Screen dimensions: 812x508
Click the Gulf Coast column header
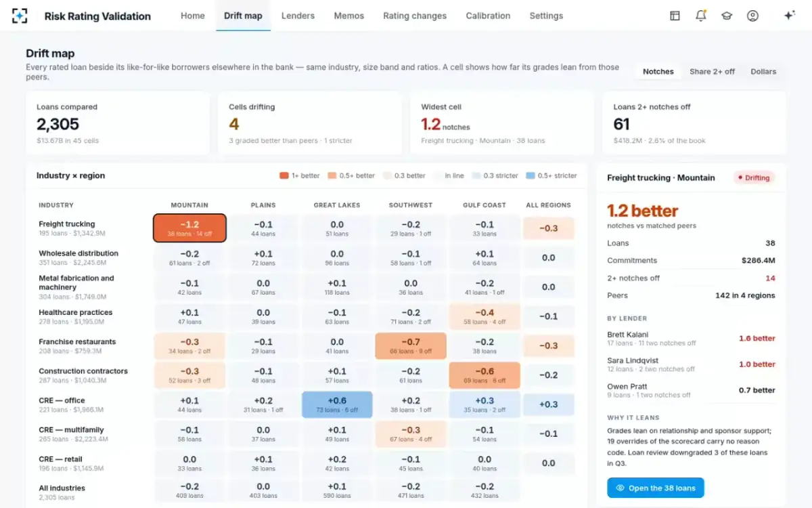[484, 205]
